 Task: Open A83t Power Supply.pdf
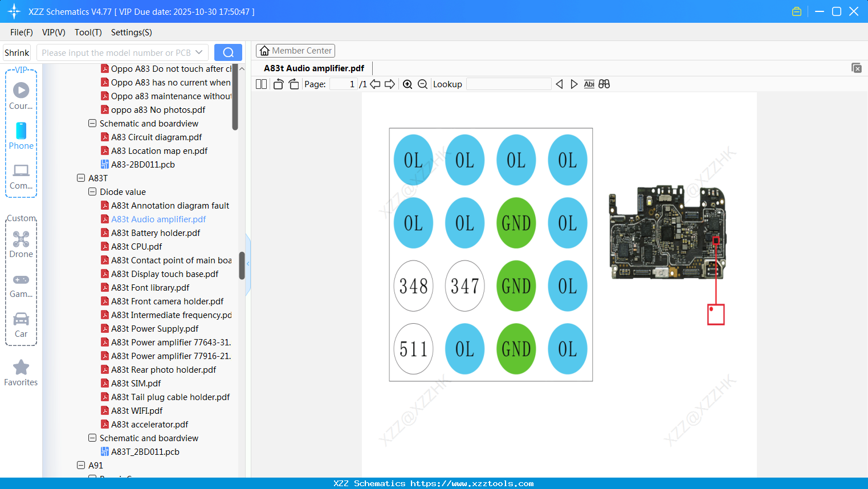tap(150, 328)
